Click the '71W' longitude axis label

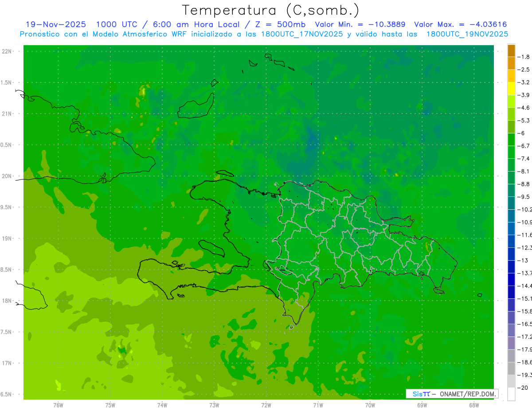coord(318,405)
